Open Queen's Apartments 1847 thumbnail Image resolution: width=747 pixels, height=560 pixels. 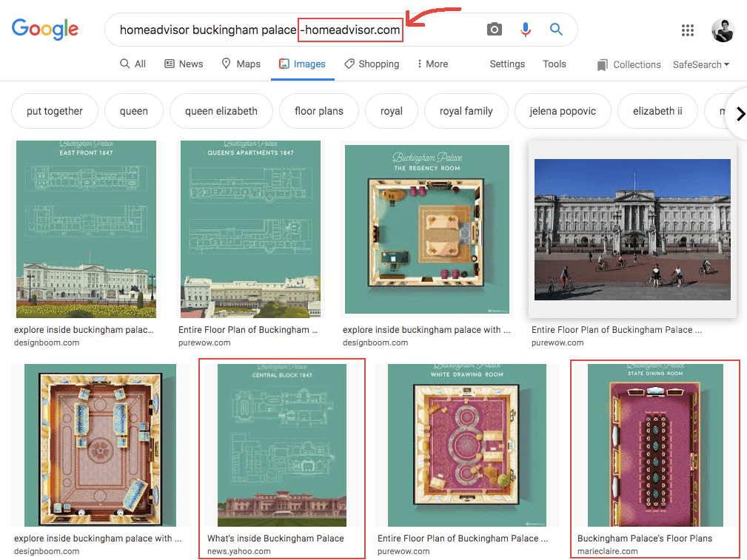[250, 229]
